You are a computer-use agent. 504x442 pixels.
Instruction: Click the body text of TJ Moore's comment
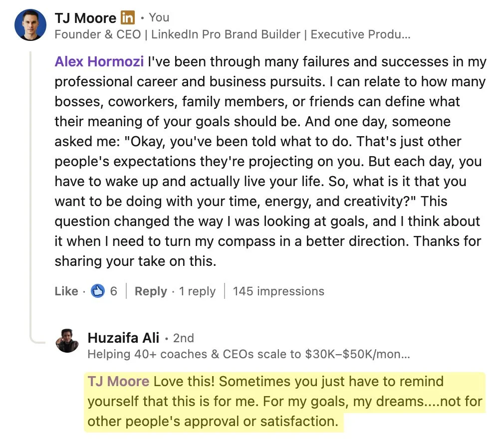click(269, 162)
